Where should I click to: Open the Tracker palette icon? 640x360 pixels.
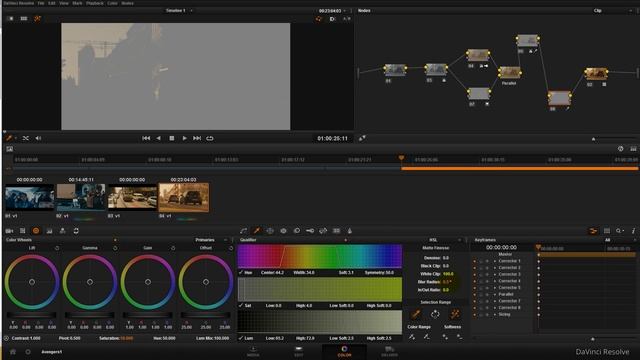tap(283, 231)
